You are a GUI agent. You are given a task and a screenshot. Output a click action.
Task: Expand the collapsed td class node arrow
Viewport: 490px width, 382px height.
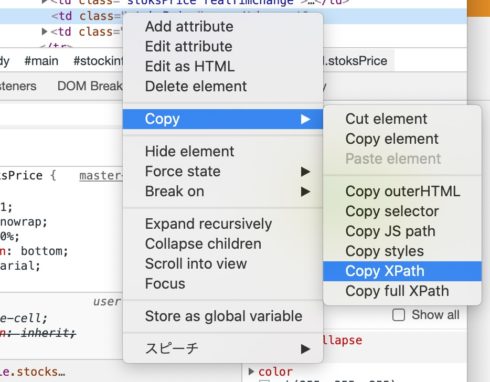coord(44,32)
